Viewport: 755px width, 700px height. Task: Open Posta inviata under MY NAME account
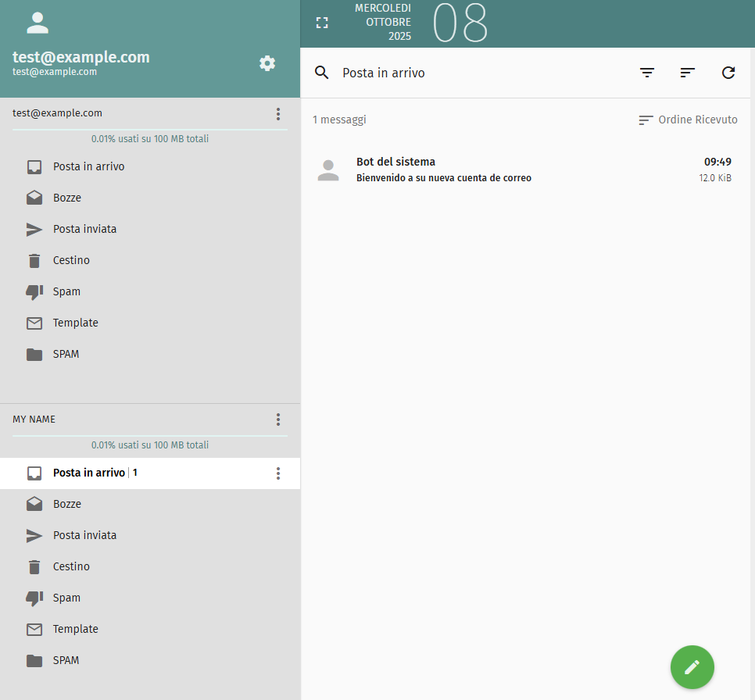click(84, 535)
